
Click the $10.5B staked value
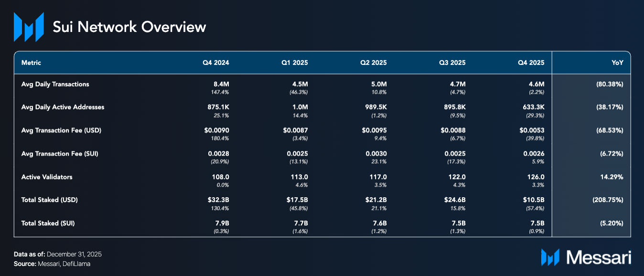click(534, 200)
